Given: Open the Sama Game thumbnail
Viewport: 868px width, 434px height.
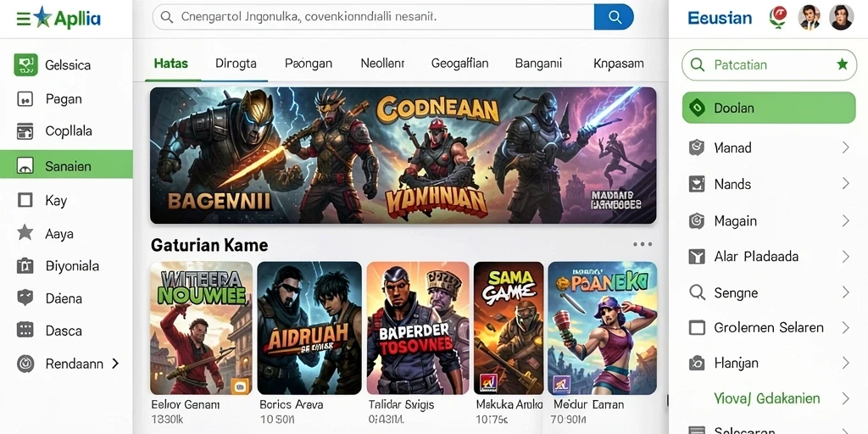Looking at the screenshot, I should click(509, 328).
